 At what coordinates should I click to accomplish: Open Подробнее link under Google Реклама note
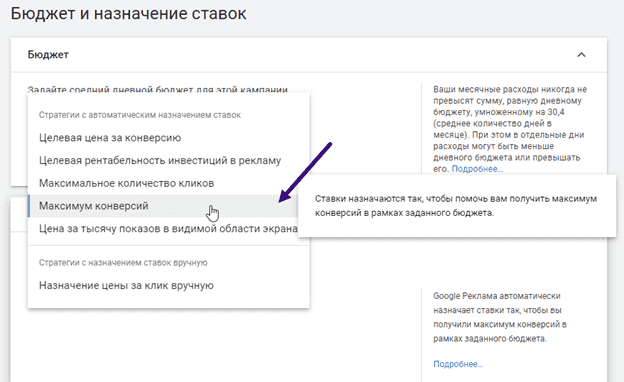pos(458,364)
